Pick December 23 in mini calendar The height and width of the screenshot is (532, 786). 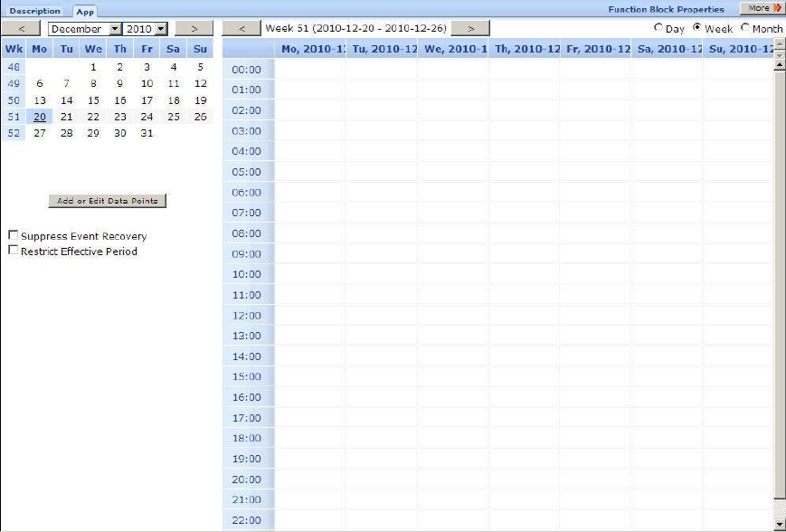coord(119,117)
